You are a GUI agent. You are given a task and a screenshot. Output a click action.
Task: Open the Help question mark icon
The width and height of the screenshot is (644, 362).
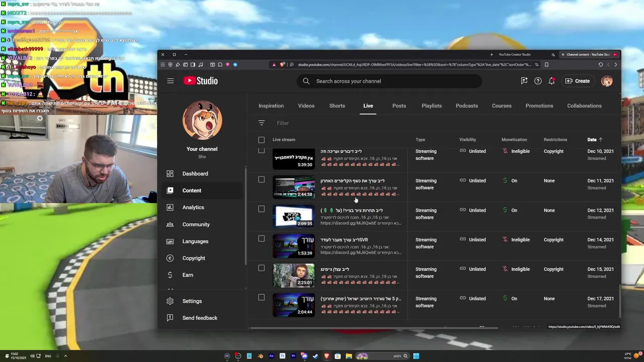[x=538, y=81]
